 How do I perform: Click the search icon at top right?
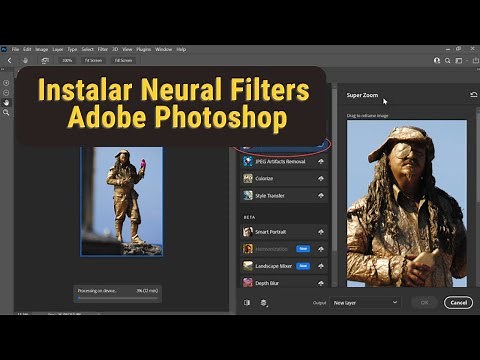pos(448,61)
